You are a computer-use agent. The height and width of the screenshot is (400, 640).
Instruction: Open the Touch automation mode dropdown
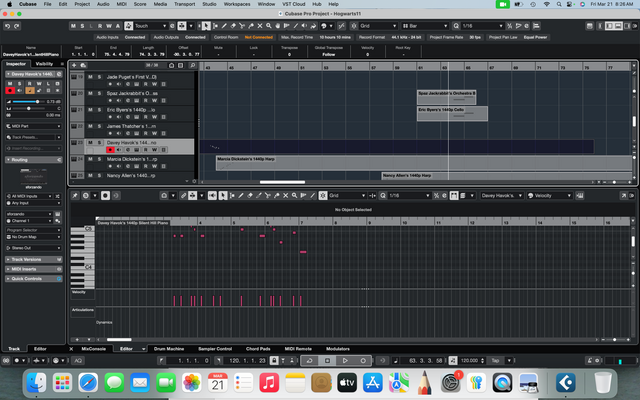coord(150,26)
